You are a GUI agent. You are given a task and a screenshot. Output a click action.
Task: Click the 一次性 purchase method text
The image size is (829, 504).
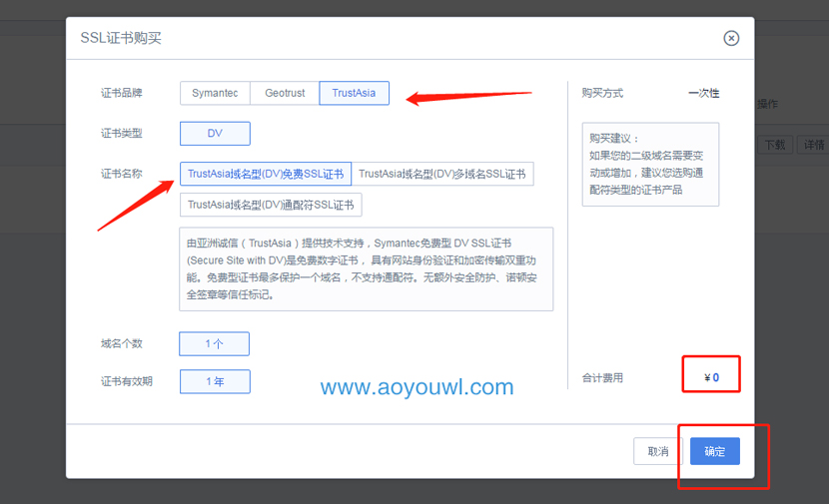click(x=703, y=93)
